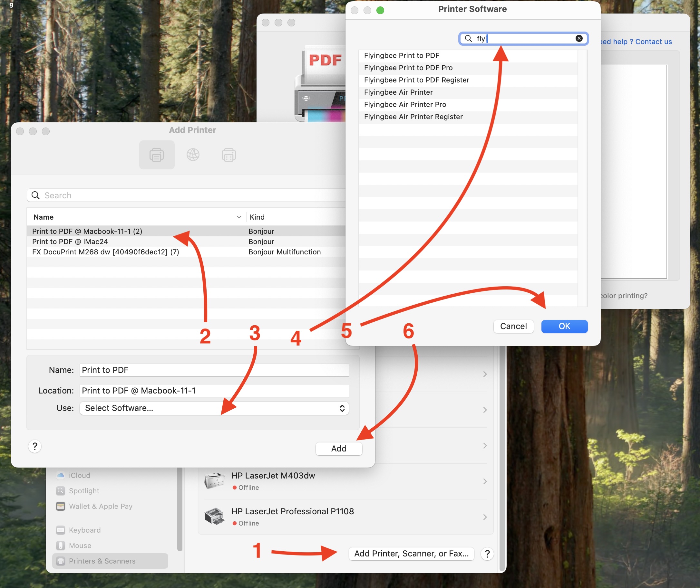Click the Name column sort chevron

239,217
